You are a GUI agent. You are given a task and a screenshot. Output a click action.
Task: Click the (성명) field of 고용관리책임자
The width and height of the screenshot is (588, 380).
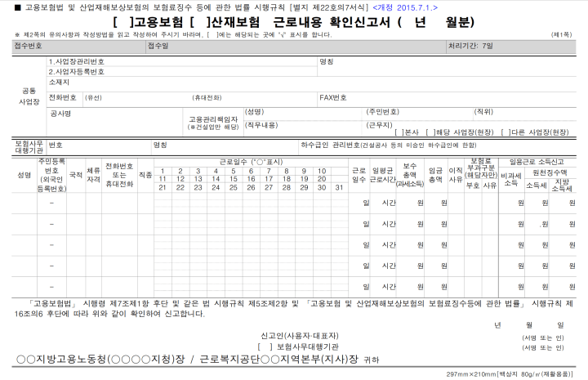tap(304, 114)
